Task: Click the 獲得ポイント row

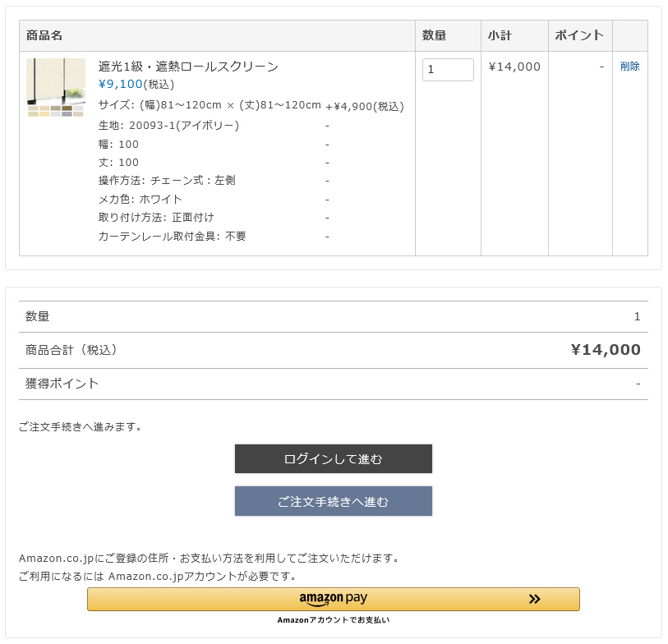Action: pyautogui.click(x=333, y=384)
